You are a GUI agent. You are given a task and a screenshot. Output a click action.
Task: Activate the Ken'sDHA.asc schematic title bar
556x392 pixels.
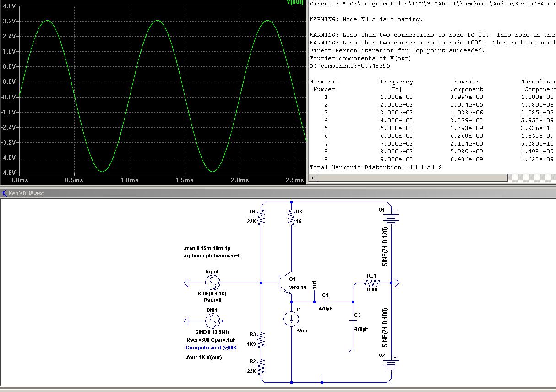coord(278,193)
